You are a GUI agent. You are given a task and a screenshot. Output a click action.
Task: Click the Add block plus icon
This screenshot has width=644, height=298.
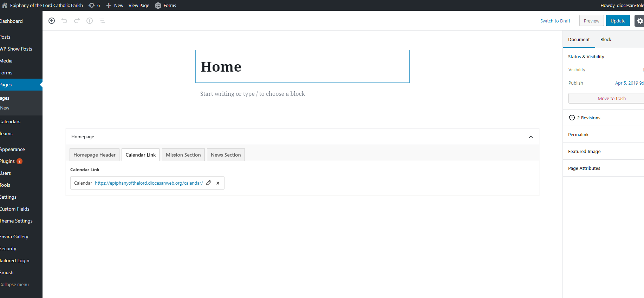(x=52, y=21)
